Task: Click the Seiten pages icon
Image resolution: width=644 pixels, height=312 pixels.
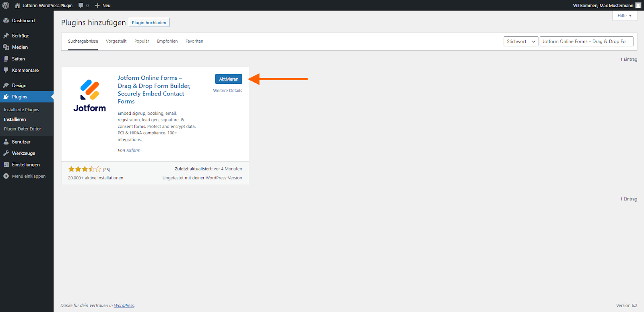Action: click(x=6, y=59)
